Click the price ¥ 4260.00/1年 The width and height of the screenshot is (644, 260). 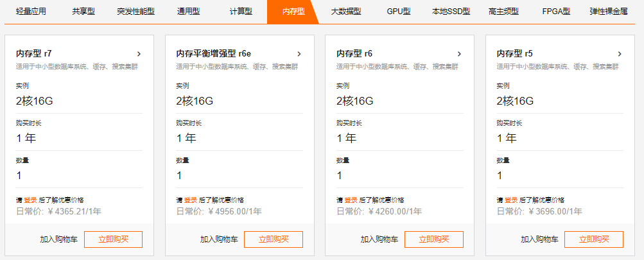click(x=395, y=212)
